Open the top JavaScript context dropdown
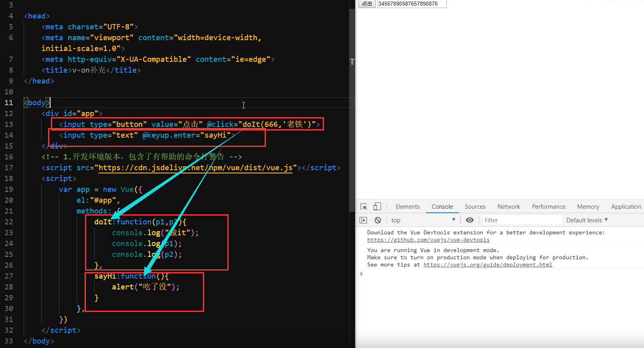The image size is (644, 348). coord(423,220)
